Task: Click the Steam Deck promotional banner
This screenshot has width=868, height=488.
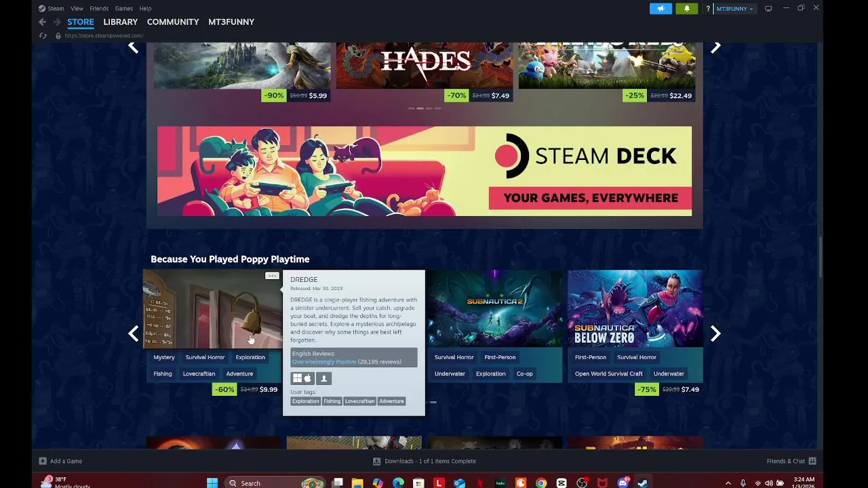Action: pyautogui.click(x=425, y=171)
